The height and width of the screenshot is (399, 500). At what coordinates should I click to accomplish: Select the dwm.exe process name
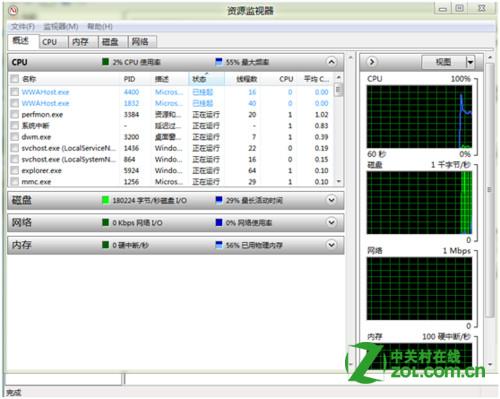click(x=36, y=137)
